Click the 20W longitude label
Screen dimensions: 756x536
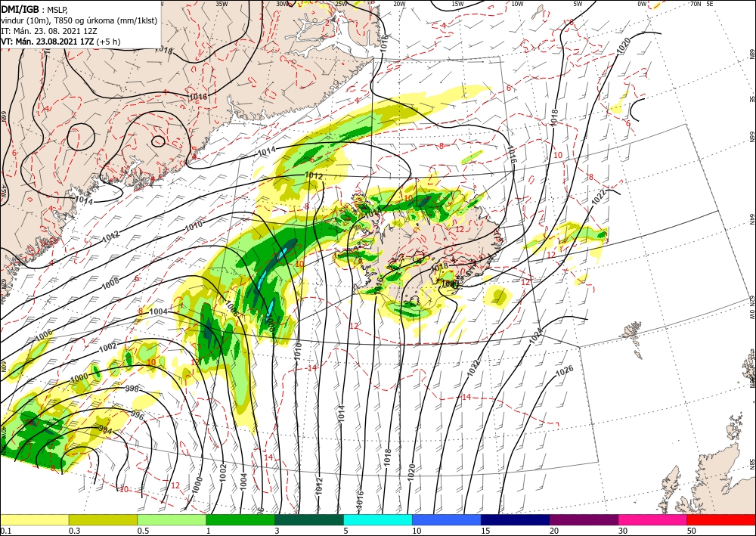coord(399,3)
